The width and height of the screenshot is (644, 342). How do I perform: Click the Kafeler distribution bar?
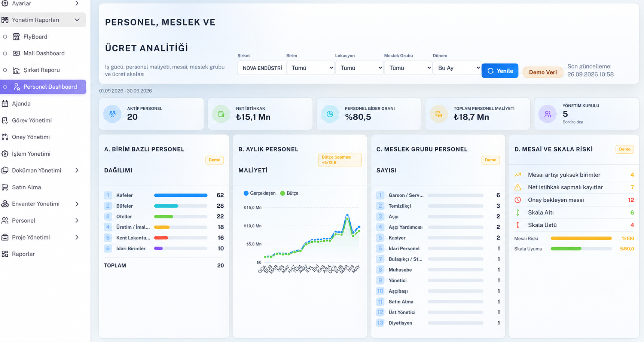coord(181,195)
